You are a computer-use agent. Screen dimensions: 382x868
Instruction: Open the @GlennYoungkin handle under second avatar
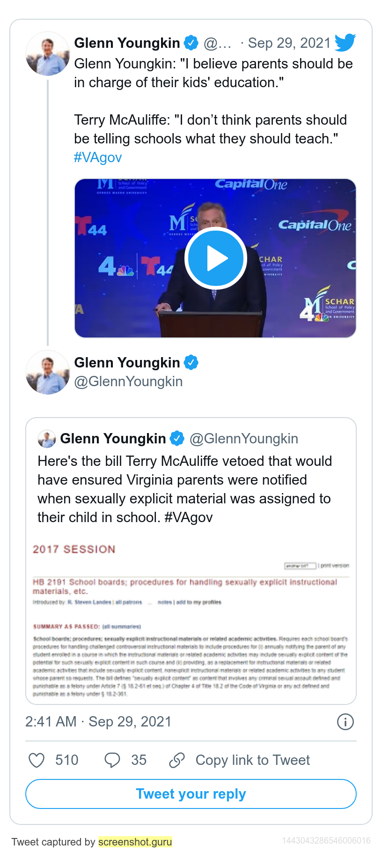[x=129, y=382]
